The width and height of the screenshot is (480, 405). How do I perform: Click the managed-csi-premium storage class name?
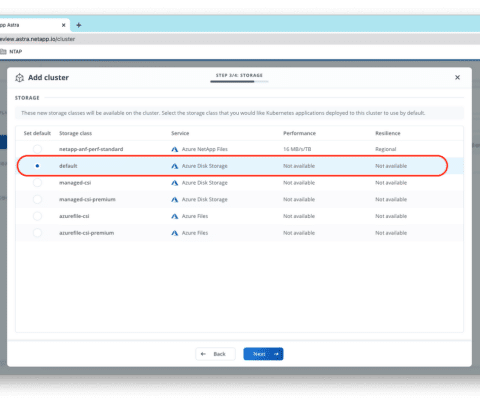coord(87,199)
